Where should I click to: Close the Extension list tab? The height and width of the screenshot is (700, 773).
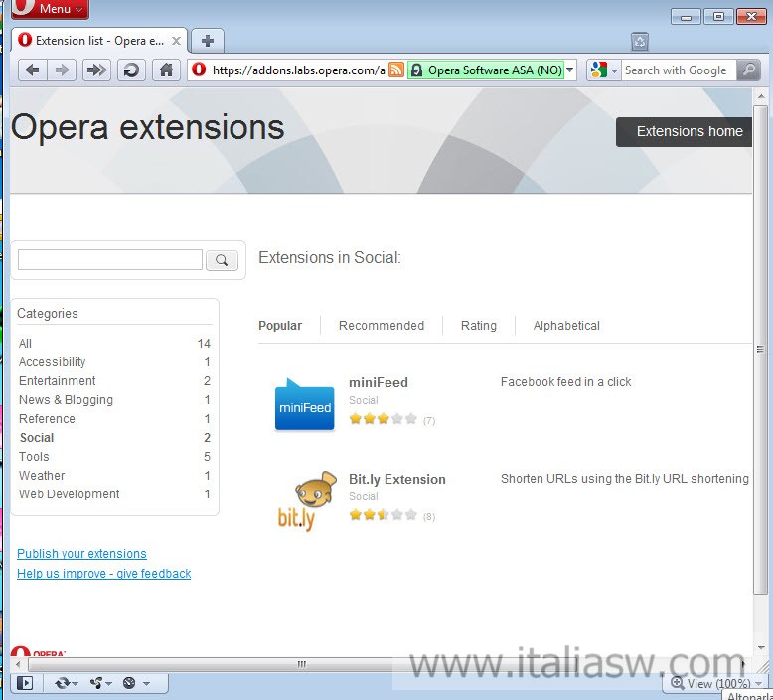(176, 41)
